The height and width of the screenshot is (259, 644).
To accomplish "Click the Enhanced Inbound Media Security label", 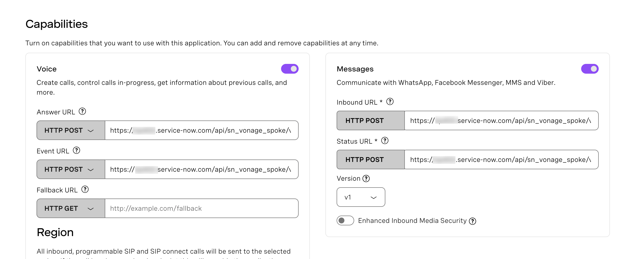I will [x=412, y=221].
